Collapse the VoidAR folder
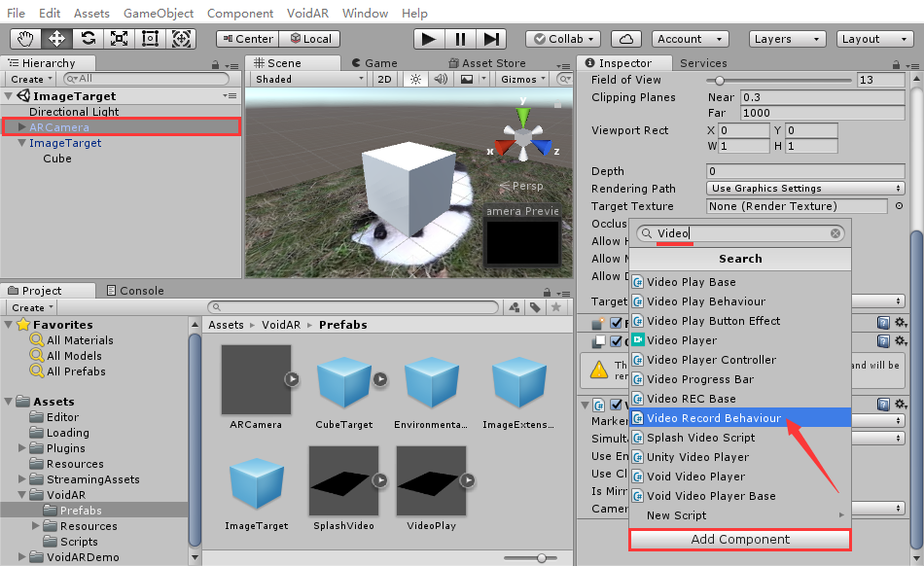 (x=21, y=495)
